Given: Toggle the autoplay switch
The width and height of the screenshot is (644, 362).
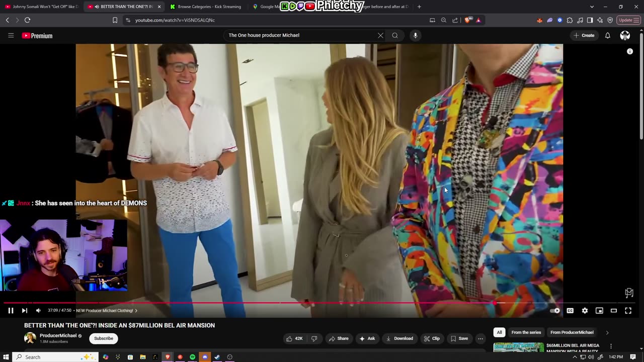Looking at the screenshot, I should click(x=555, y=311).
